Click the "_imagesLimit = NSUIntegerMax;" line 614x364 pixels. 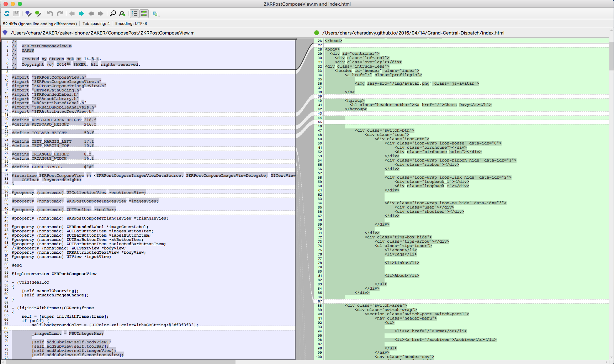68,334
